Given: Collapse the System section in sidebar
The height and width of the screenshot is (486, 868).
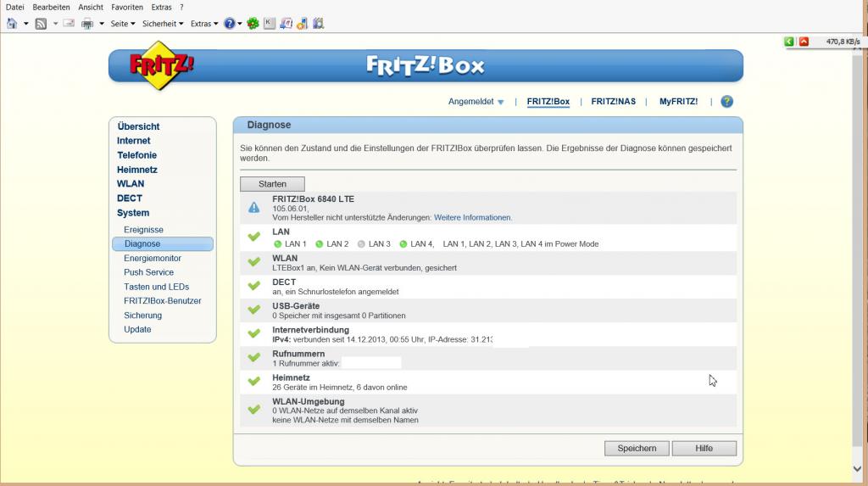Looking at the screenshot, I should point(133,213).
